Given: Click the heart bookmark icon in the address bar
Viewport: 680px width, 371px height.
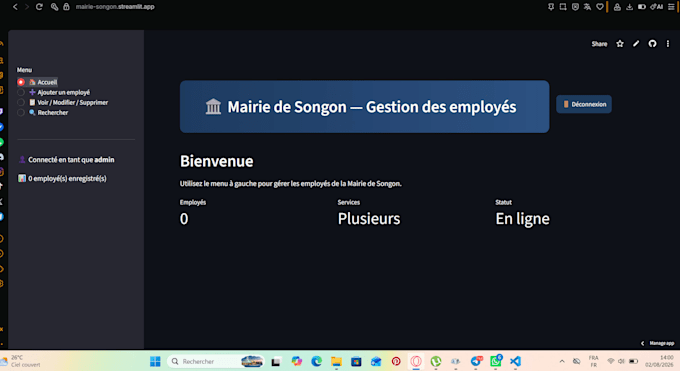Looking at the screenshot, I should (x=600, y=7).
